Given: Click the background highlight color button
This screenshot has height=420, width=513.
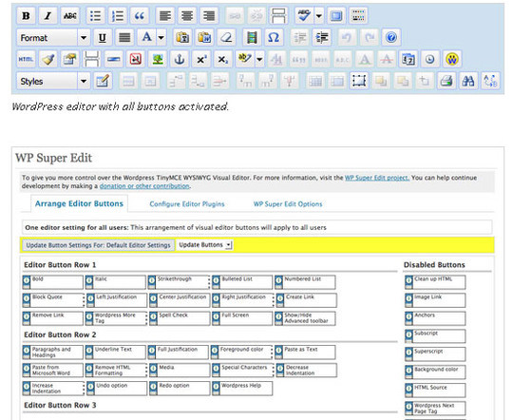Looking at the screenshot, I should [245, 59].
